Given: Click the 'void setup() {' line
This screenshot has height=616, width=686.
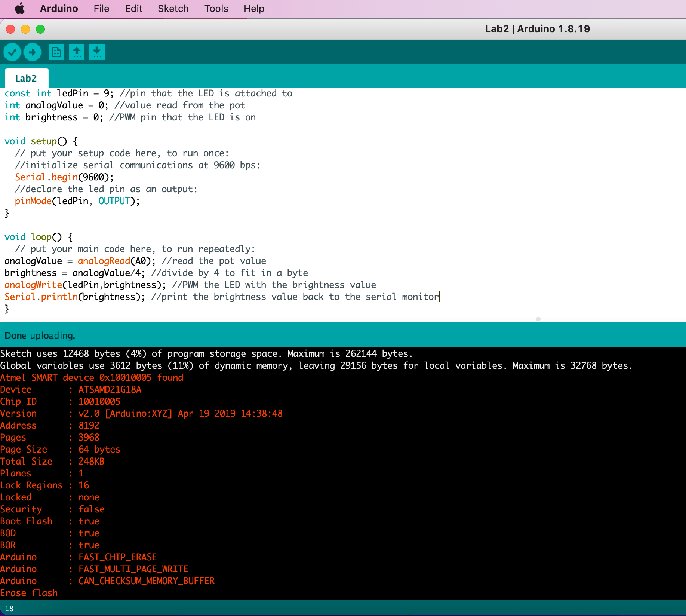Looking at the screenshot, I should tap(41, 141).
